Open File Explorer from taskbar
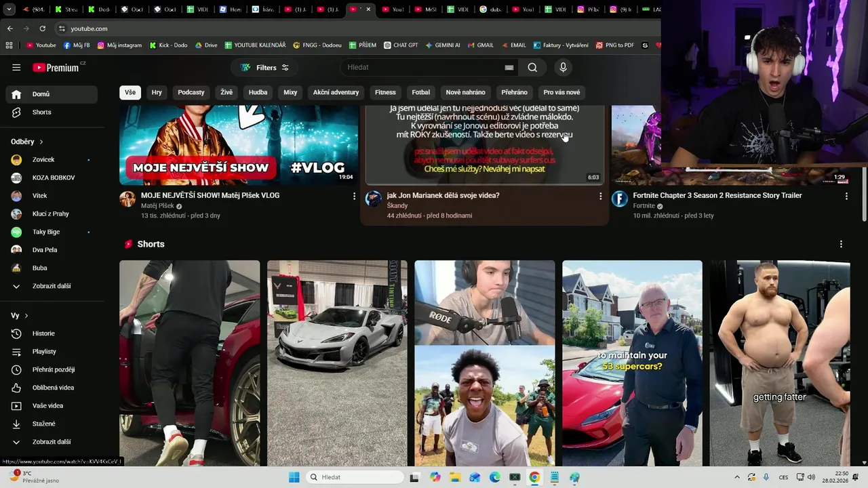Image resolution: width=868 pixels, height=488 pixels. [455, 477]
